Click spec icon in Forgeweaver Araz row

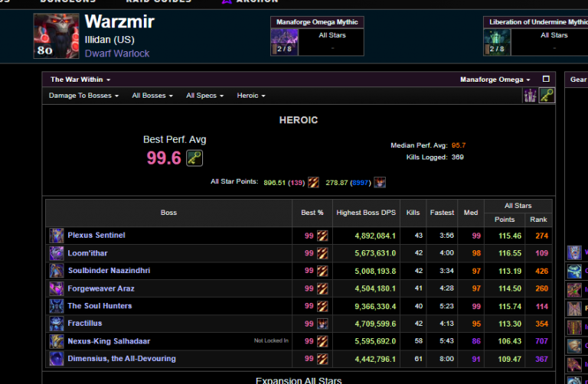point(322,288)
